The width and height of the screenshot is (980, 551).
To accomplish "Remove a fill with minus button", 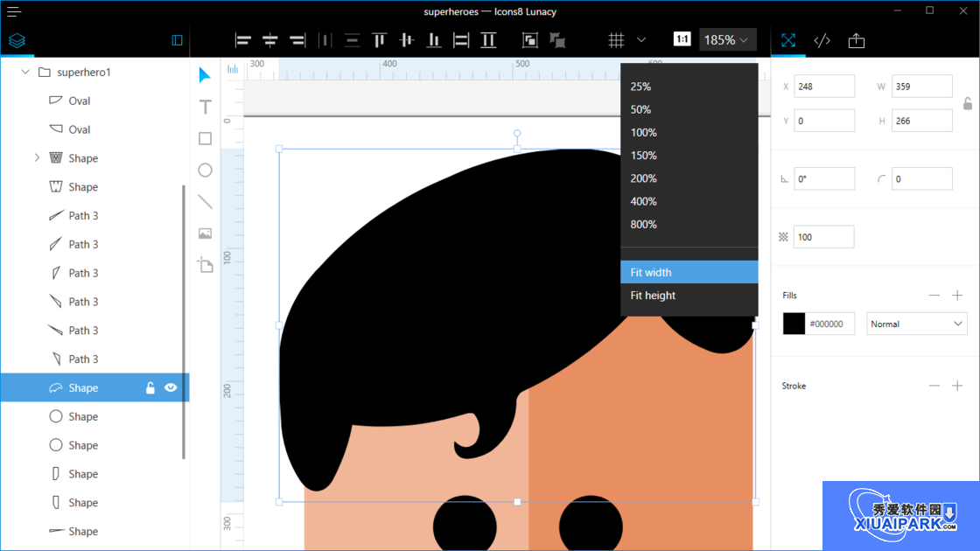I will coord(934,295).
